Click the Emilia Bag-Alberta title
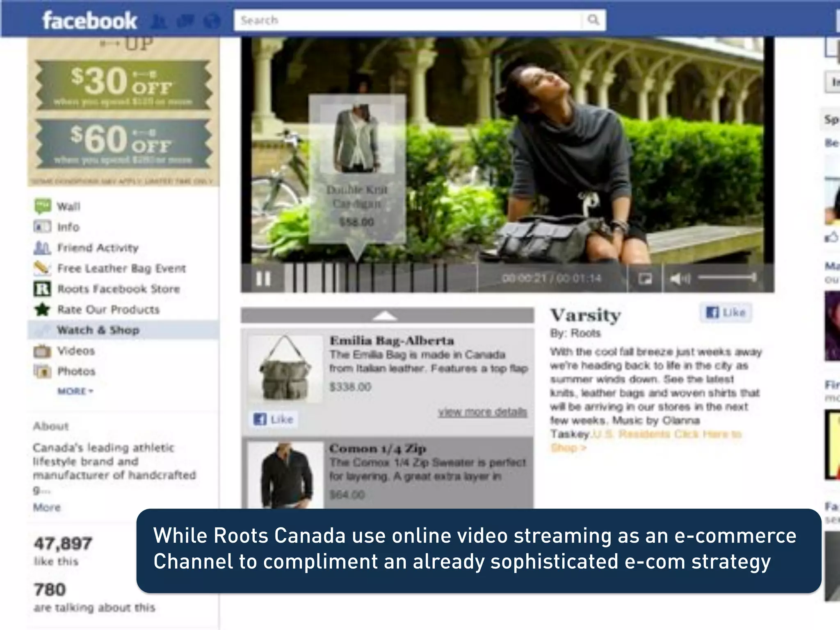840x630 pixels. (x=392, y=341)
